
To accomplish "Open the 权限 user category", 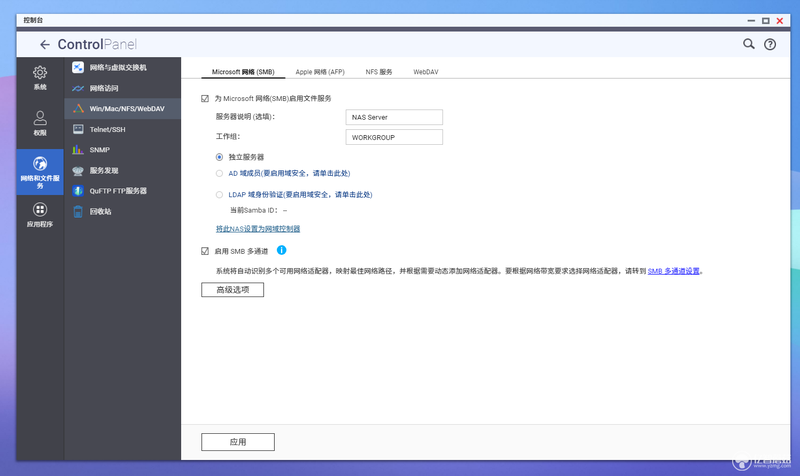I will coord(40,123).
